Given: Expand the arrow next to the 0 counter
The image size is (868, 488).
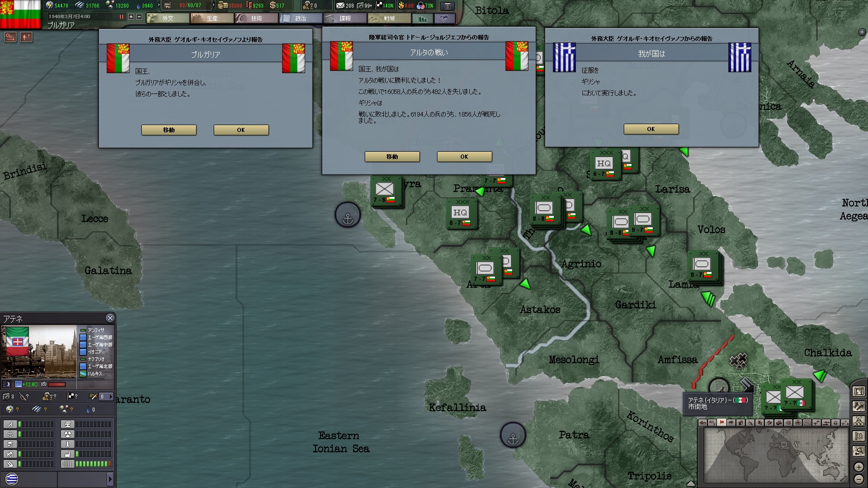Looking at the screenshot, I should coord(110,397).
